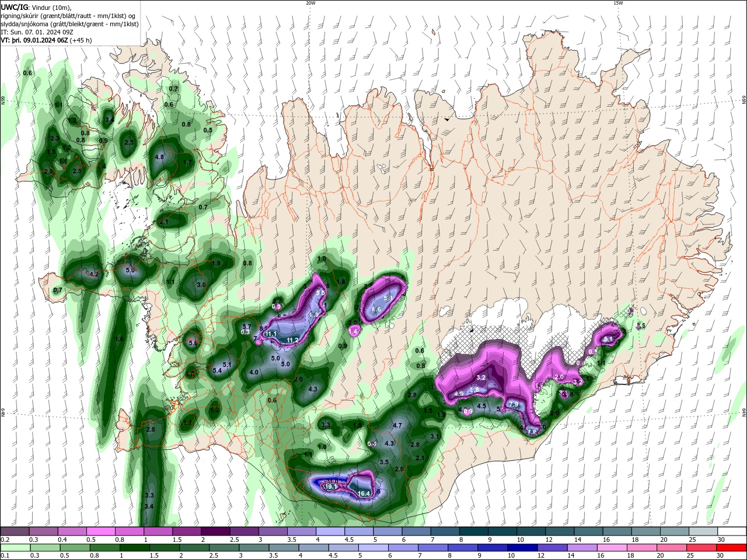Click the '7.9' snowfall value
747x560 pixels.
click(x=514, y=404)
